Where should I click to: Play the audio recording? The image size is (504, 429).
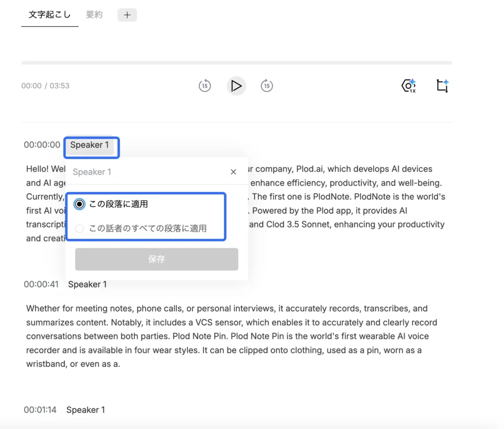click(236, 86)
